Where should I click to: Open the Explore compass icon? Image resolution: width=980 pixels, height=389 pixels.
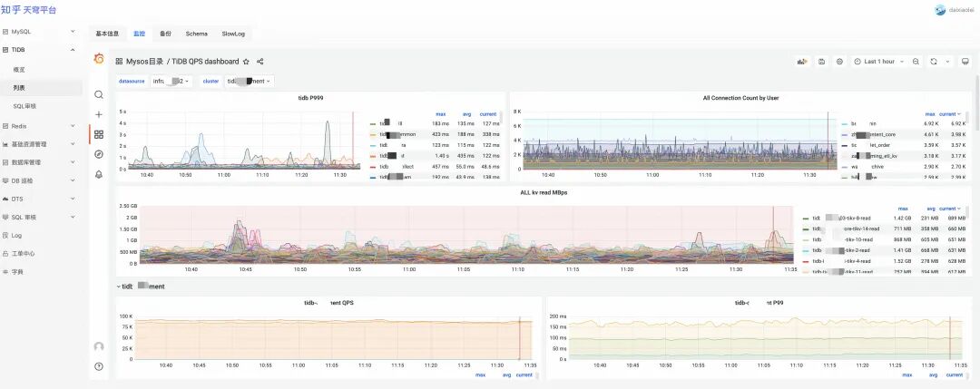point(99,154)
